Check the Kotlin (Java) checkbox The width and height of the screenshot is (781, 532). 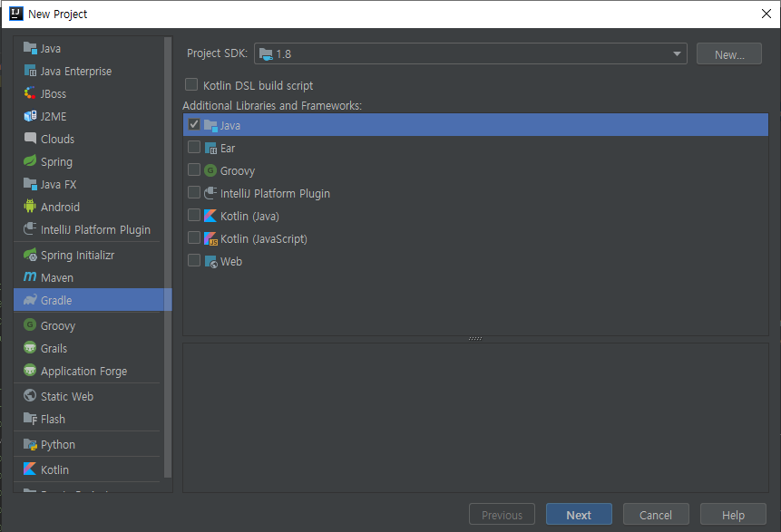194,215
